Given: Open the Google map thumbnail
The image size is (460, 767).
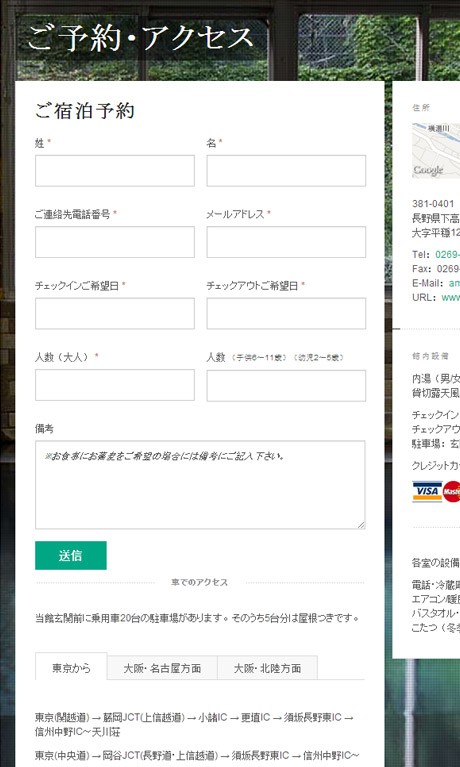Looking at the screenshot, I should pyautogui.click(x=436, y=151).
